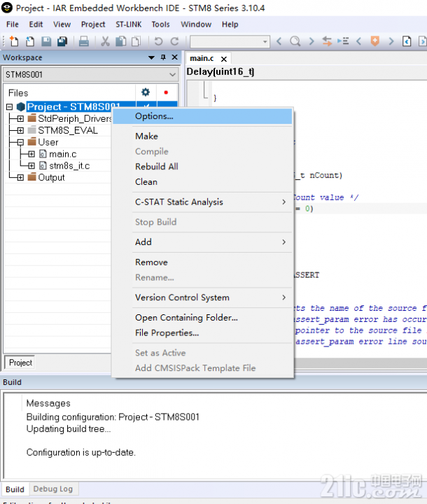
Task: Open the Project menu
Action: pyautogui.click(x=93, y=24)
